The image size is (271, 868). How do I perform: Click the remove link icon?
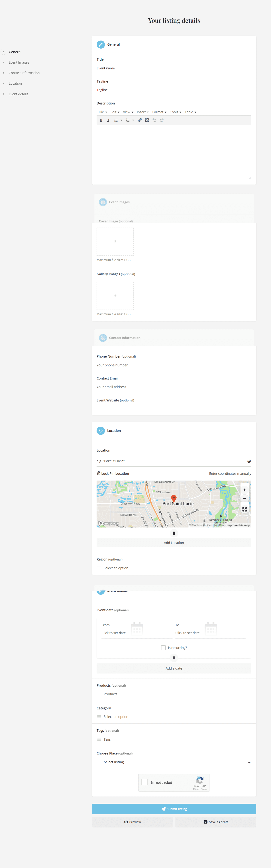click(147, 120)
